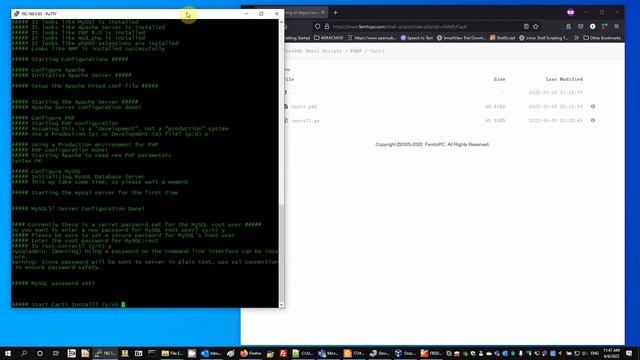Open the install file link below Cacti.pdf

tap(305, 121)
